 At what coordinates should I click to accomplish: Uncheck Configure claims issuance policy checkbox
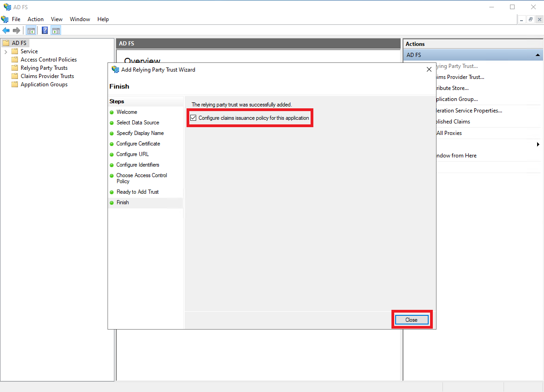pos(193,118)
